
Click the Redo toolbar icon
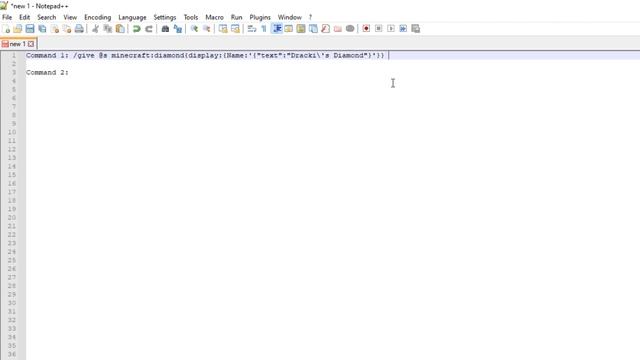[x=149, y=29]
